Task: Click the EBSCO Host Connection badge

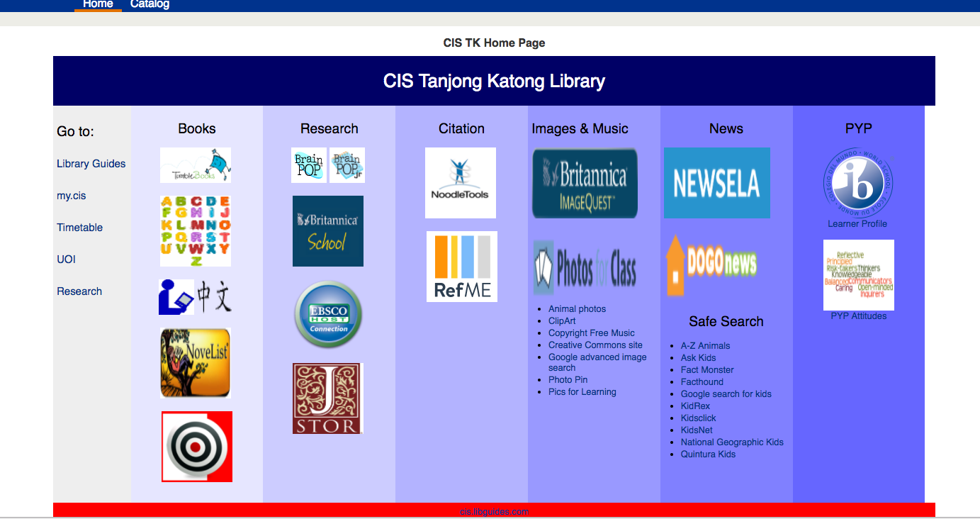Action: coord(328,315)
